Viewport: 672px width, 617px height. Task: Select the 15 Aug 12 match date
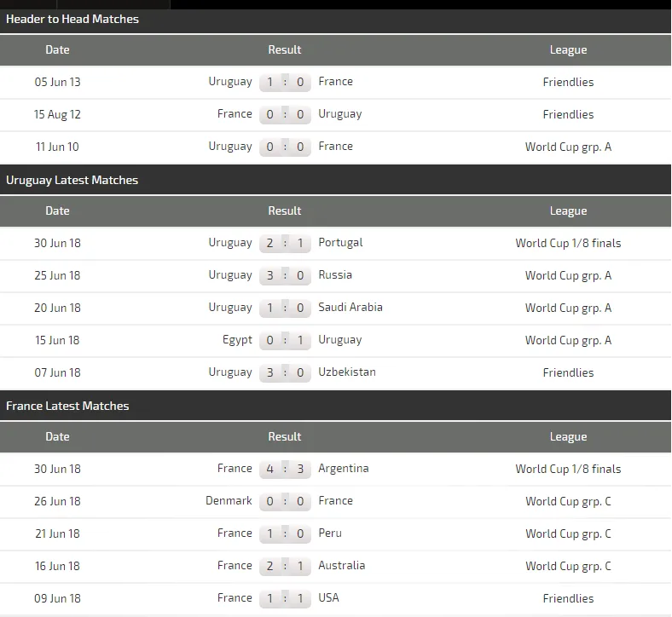pos(57,114)
